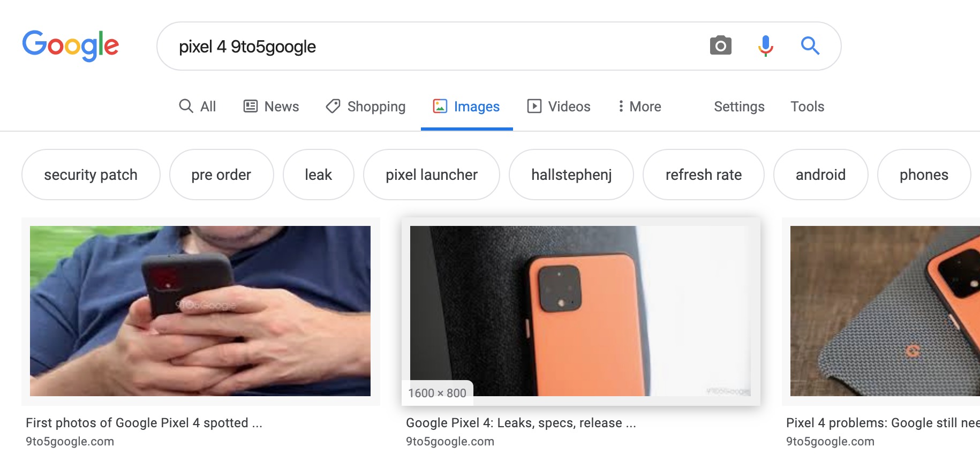
Task: Click the Videos play icon
Action: pyautogui.click(x=534, y=106)
